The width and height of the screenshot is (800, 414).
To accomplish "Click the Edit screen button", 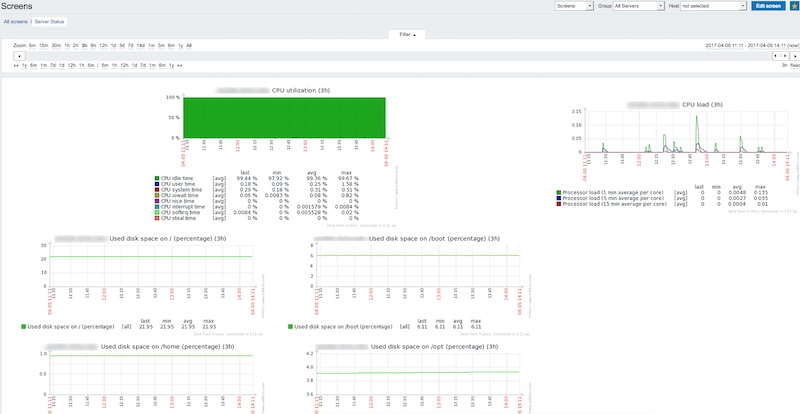I will [x=768, y=6].
